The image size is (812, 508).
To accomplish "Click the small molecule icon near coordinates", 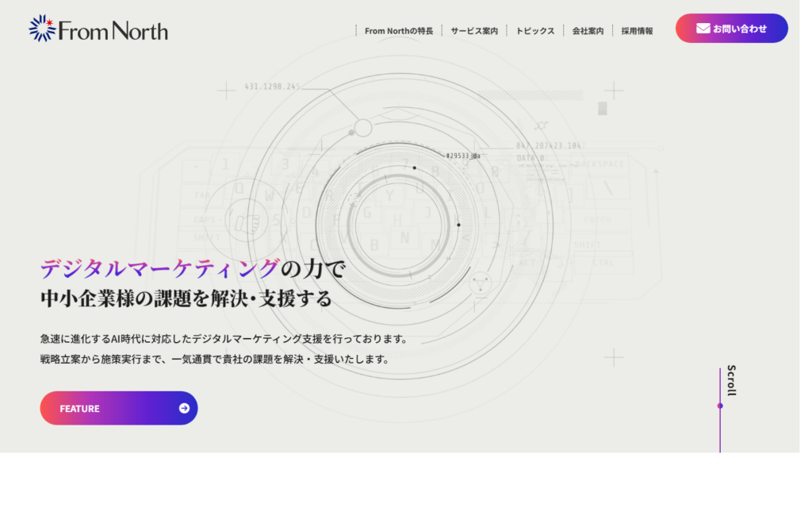I will (x=542, y=125).
